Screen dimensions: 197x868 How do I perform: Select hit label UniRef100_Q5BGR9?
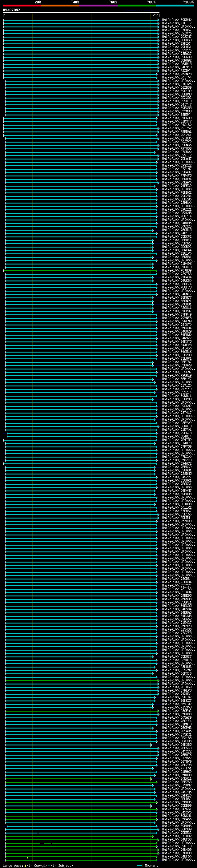click(x=177, y=365)
